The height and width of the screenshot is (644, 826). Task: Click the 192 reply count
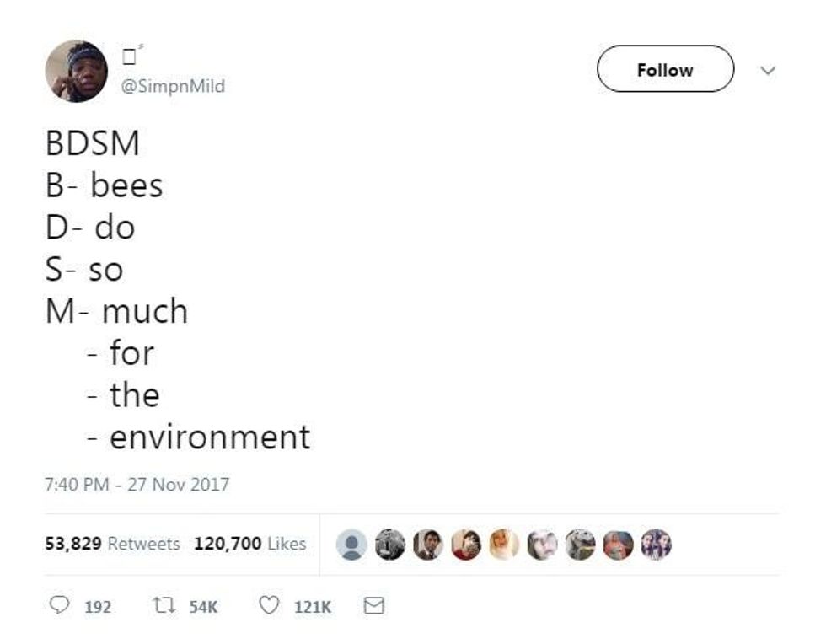[x=98, y=607]
